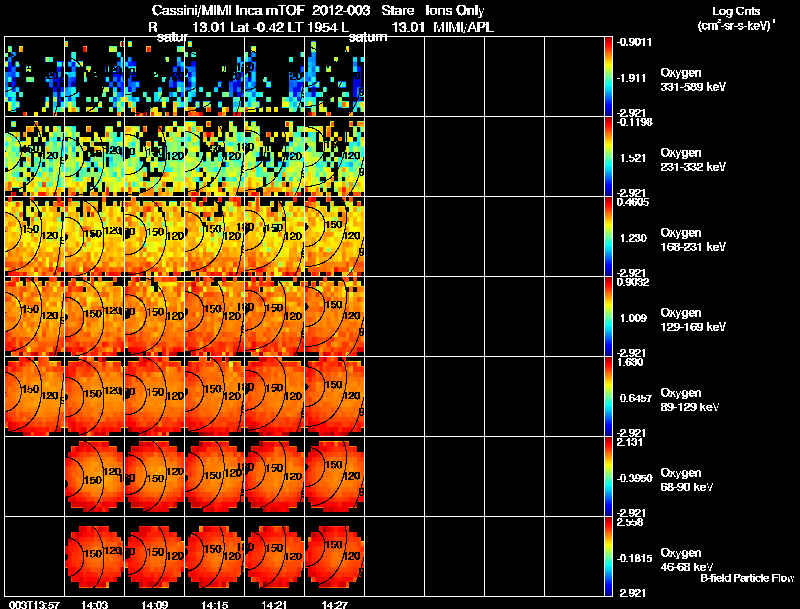Select the 68-90 keV image at 14:03
The height and width of the screenshot is (609, 800).
pos(94,476)
